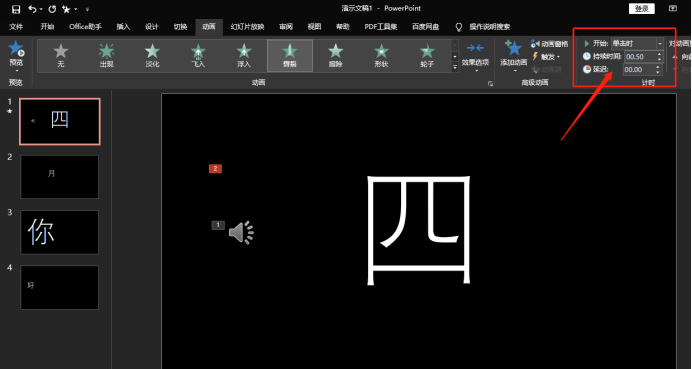Select slide 2 thumbnail showing 月
Image resolution: width=692 pixels, height=369 pixels.
60,177
